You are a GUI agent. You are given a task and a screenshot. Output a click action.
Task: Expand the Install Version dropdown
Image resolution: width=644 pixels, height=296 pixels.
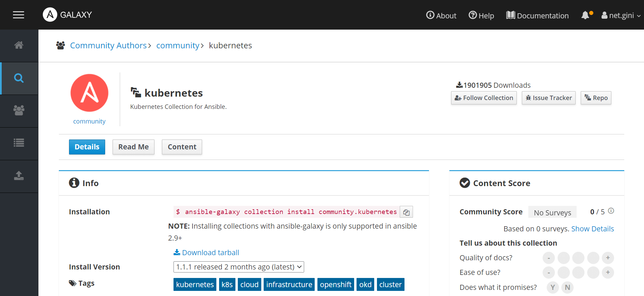point(238,267)
